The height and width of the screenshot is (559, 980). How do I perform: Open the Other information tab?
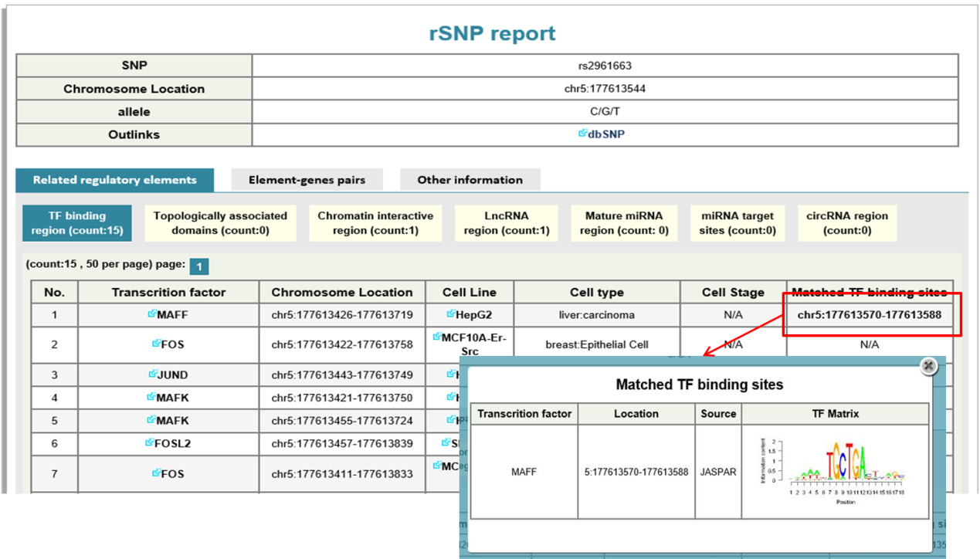click(470, 180)
